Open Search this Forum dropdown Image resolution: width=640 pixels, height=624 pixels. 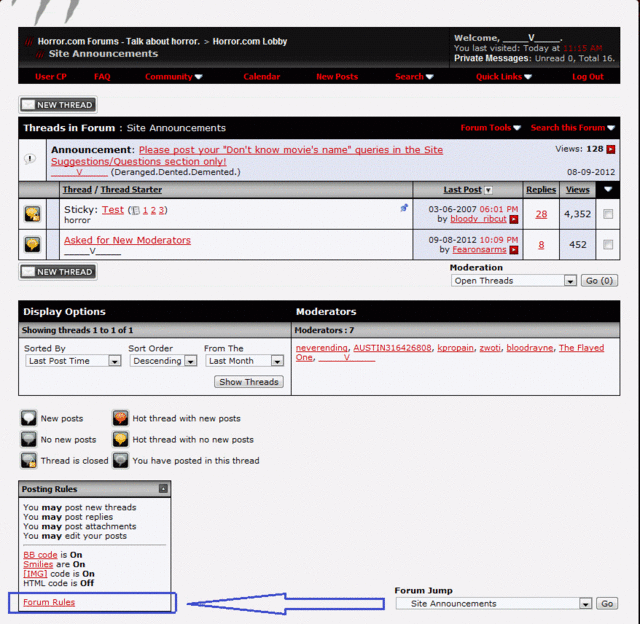tap(572, 128)
